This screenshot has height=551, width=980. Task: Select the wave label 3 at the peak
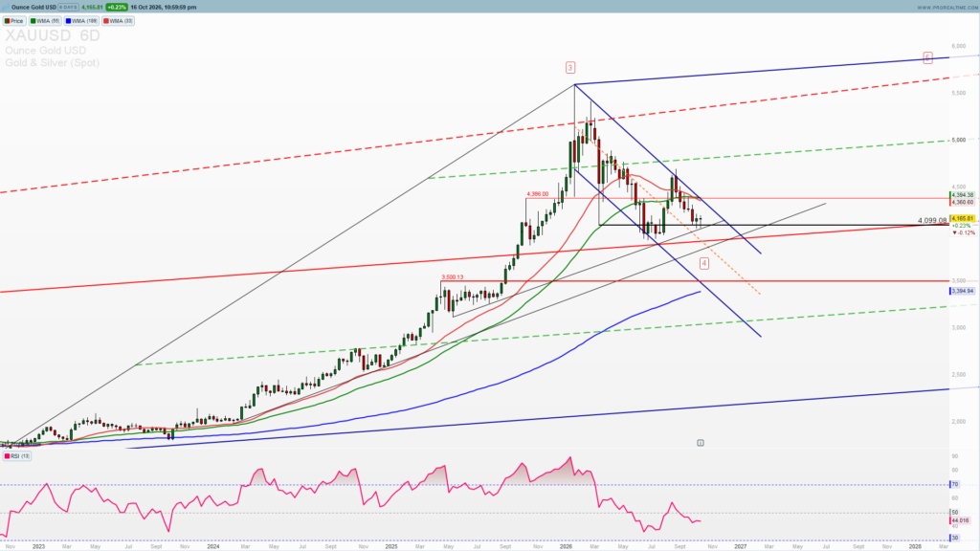click(x=570, y=68)
